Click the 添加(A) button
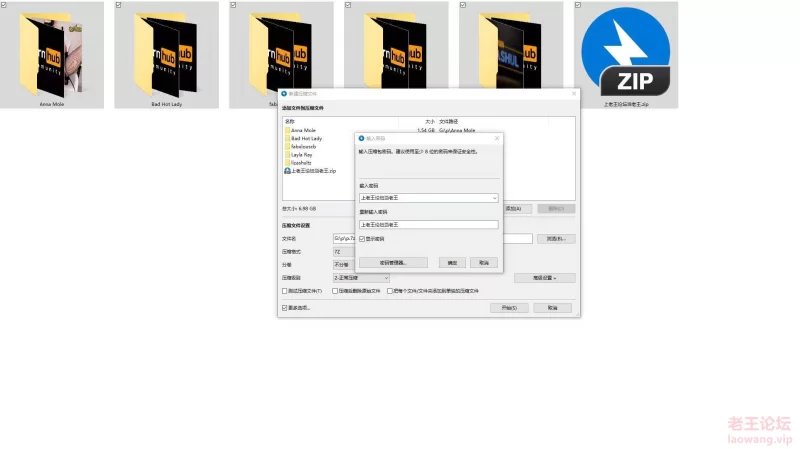 (x=517, y=209)
